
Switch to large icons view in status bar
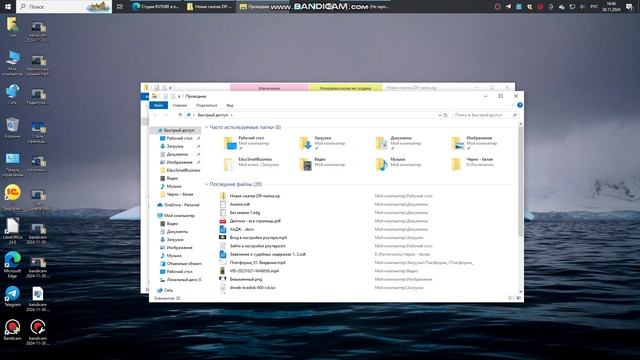click(519, 298)
